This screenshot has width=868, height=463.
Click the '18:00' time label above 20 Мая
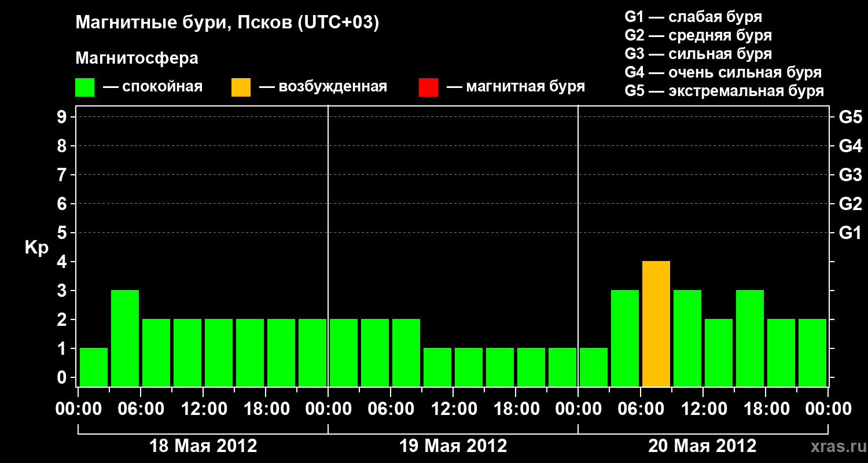click(766, 409)
